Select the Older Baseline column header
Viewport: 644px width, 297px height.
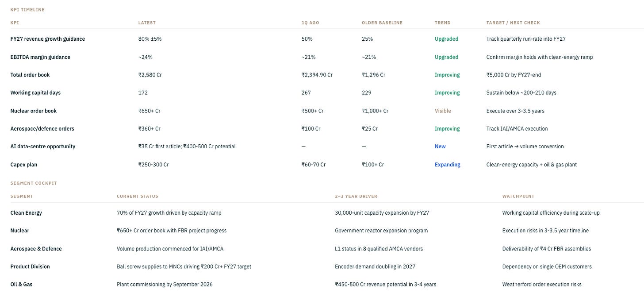tap(382, 23)
